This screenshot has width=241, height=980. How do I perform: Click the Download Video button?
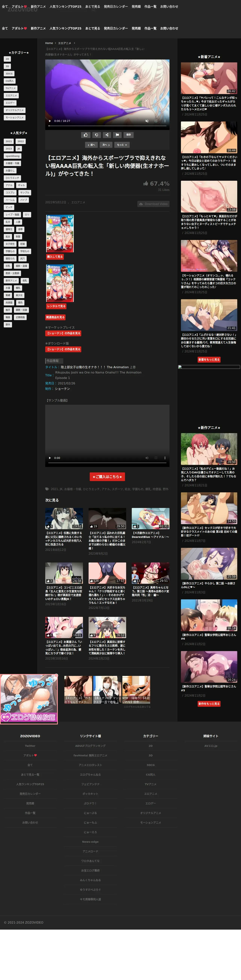click(x=153, y=204)
